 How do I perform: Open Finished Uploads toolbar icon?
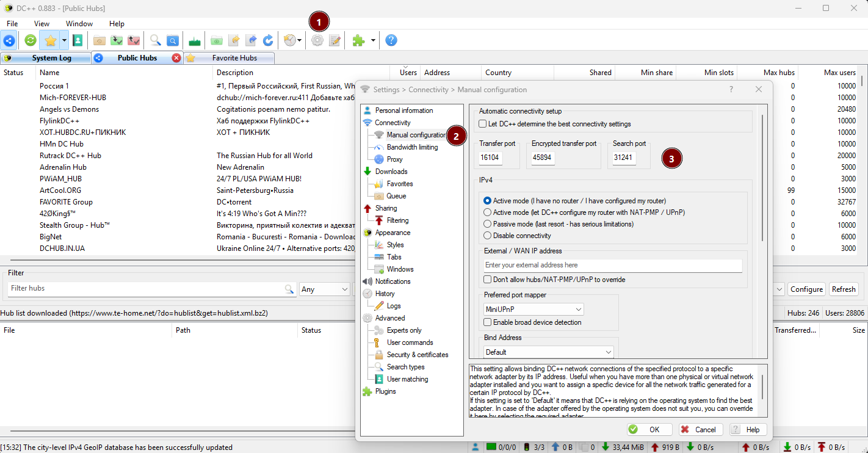click(133, 40)
